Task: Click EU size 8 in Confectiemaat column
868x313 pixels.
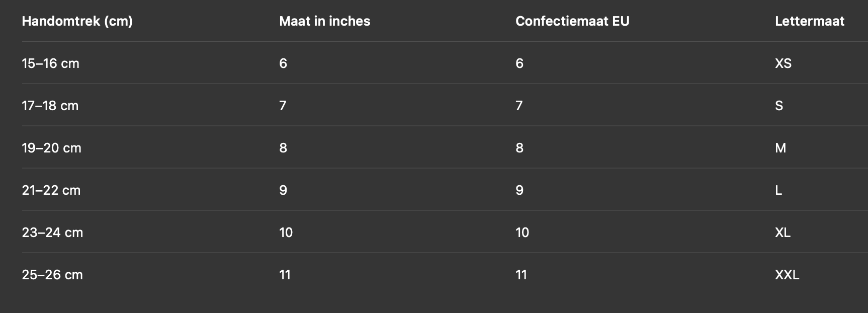Action: (x=519, y=148)
